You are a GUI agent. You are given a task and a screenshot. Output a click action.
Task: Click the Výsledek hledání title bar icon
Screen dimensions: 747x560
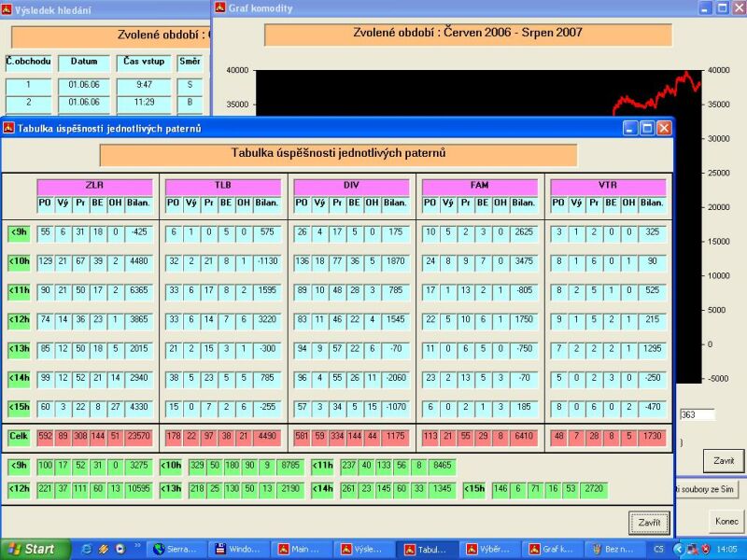click(7, 9)
